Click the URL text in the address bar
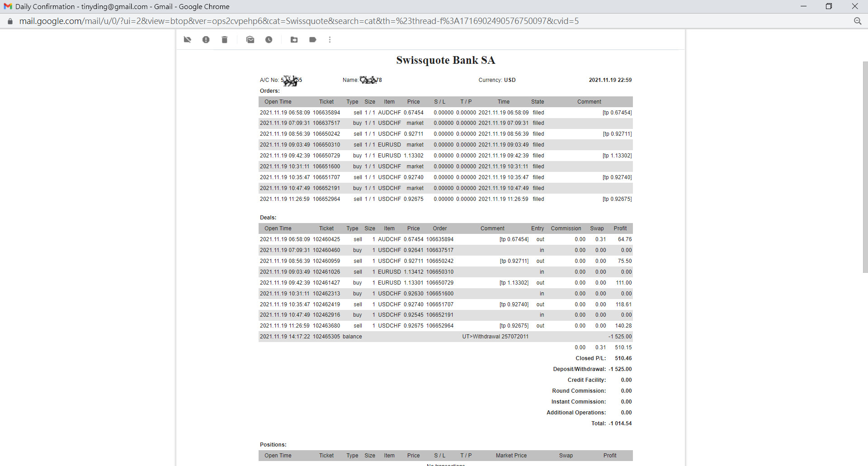This screenshot has width=868, height=466. (299, 21)
